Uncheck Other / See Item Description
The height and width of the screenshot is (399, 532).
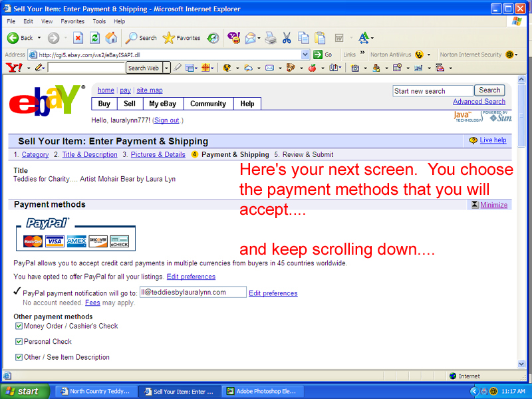coord(19,357)
